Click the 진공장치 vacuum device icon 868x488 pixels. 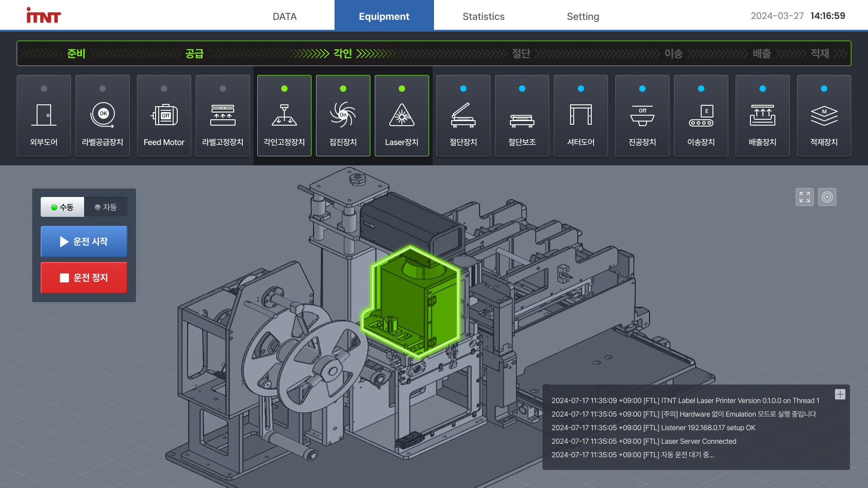pyautogui.click(x=642, y=116)
